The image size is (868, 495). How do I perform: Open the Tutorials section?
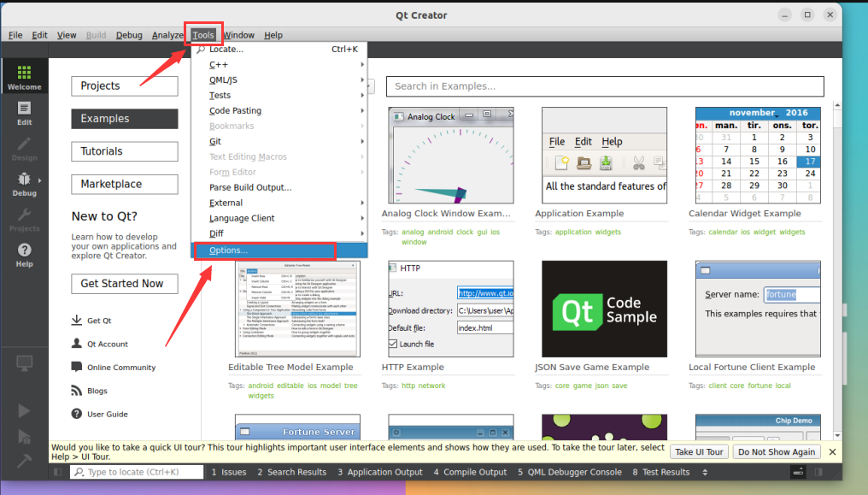pyautogui.click(x=125, y=151)
